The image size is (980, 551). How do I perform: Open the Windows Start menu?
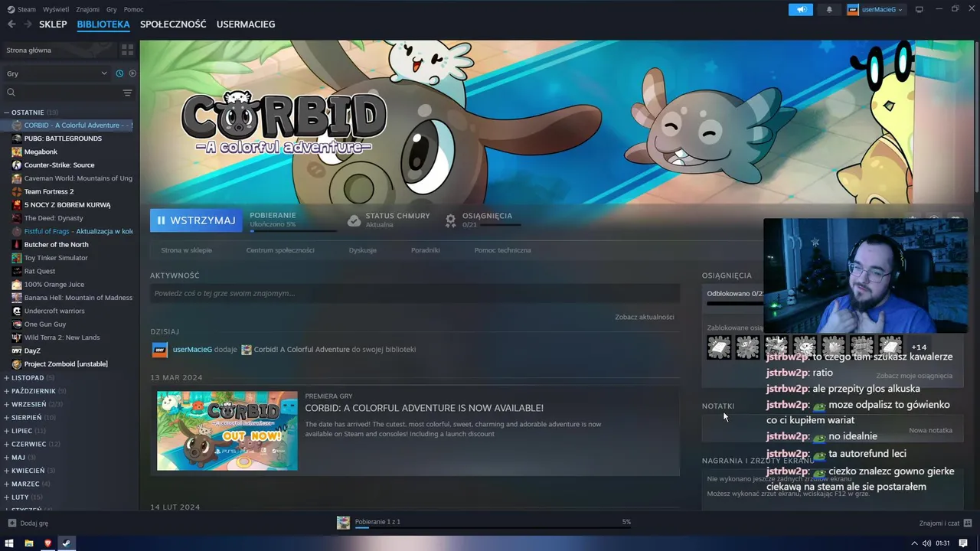point(10,543)
